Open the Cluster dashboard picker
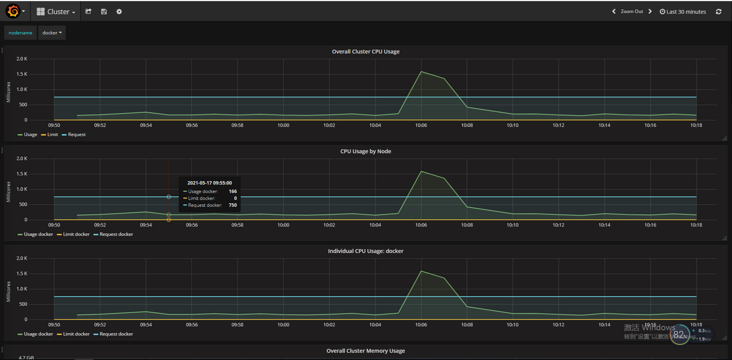732x360 pixels. (56, 12)
